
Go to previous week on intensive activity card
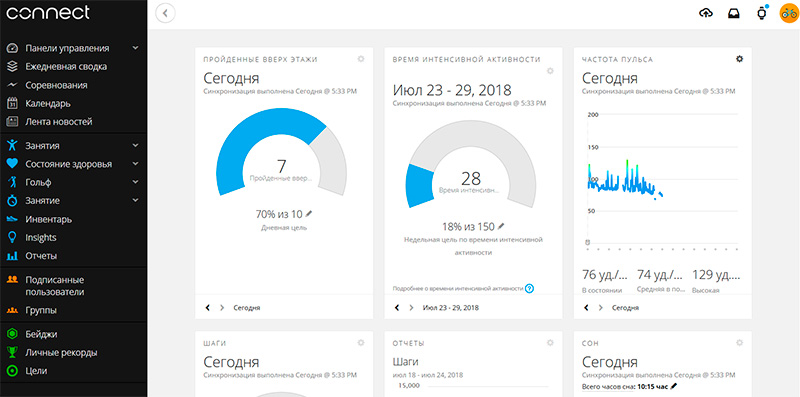tap(397, 308)
